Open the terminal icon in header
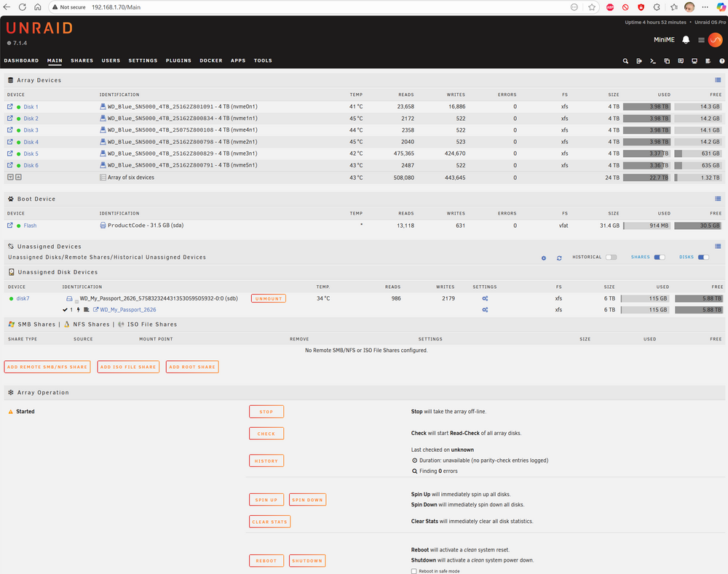Viewport: 728px width, 574px height. tap(653, 61)
